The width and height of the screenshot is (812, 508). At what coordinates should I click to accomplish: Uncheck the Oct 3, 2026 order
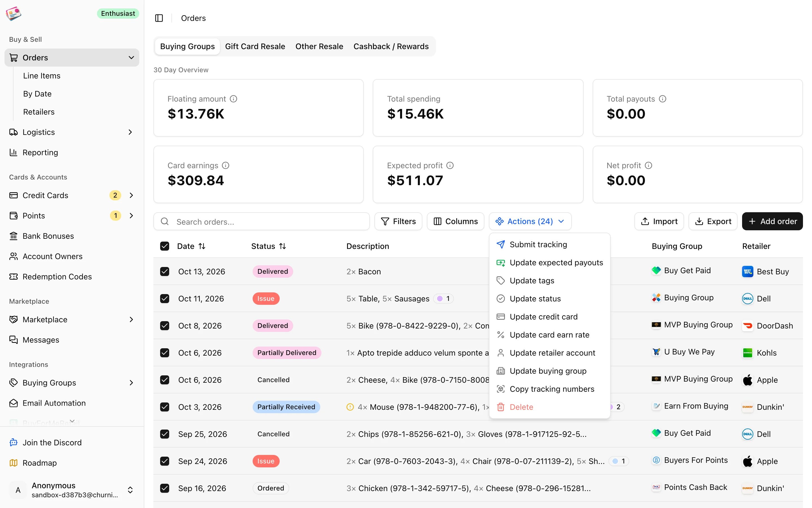coord(164,407)
